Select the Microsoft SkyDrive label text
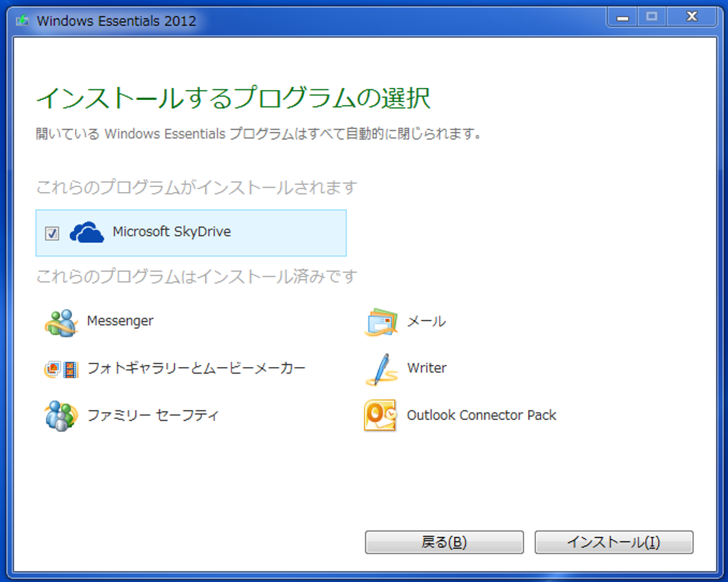Image resolution: width=728 pixels, height=582 pixels. [172, 231]
